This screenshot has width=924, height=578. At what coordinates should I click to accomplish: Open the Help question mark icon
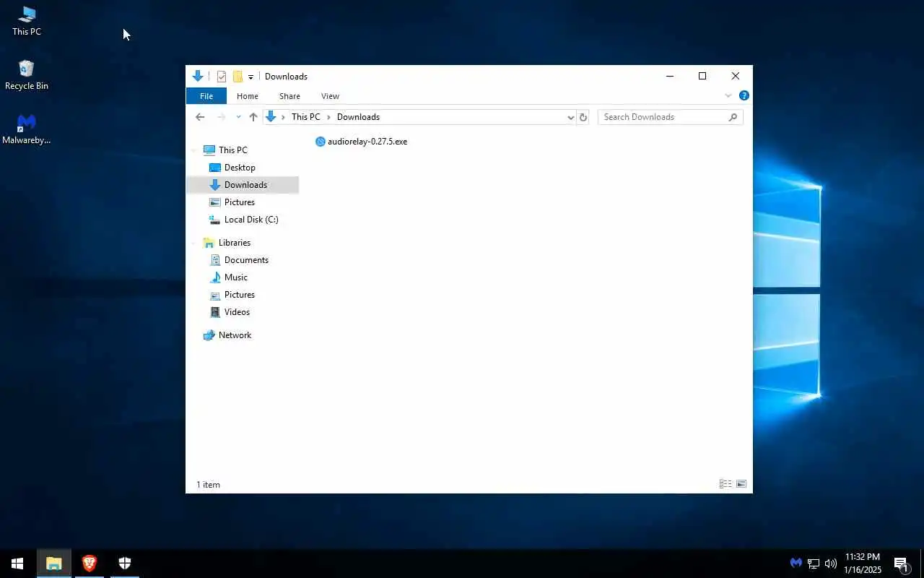click(744, 95)
